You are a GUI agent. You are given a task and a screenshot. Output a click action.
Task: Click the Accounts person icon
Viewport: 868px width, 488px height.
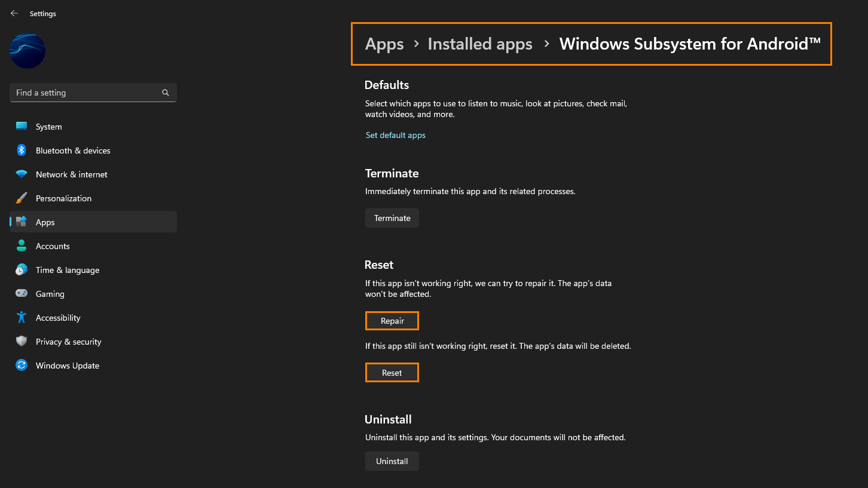click(x=22, y=246)
